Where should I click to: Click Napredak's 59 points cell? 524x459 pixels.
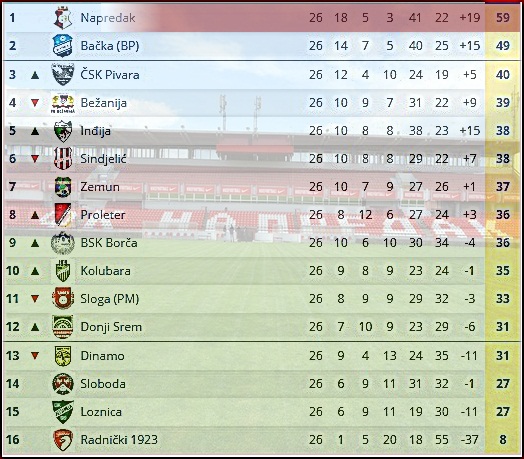coord(503,17)
